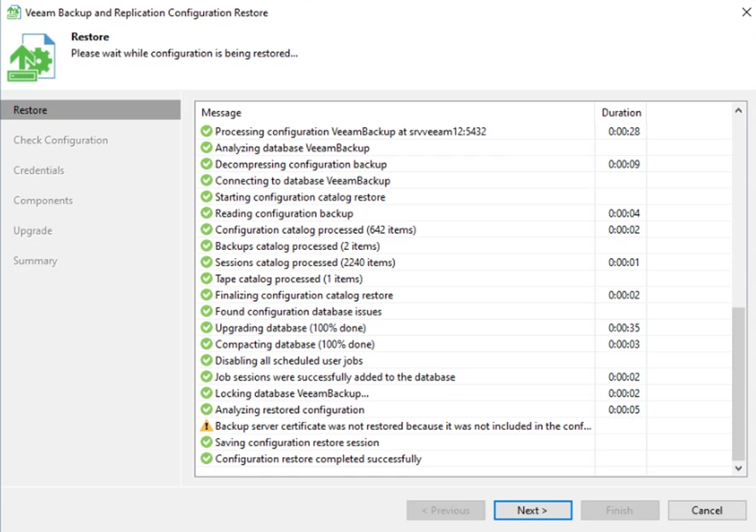This screenshot has height=532, width=756.
Task: Click green check beside Connecting to database VeeamBackup
Action: point(206,180)
